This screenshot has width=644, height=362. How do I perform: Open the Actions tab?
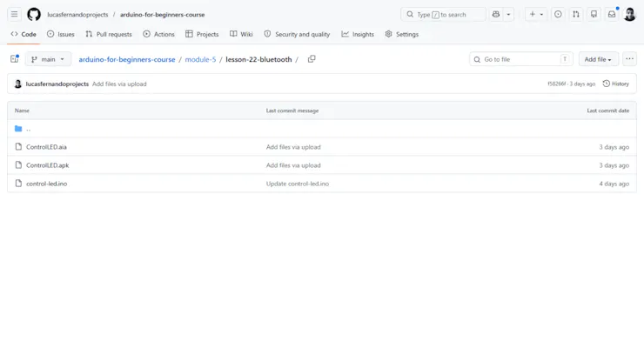(158, 34)
